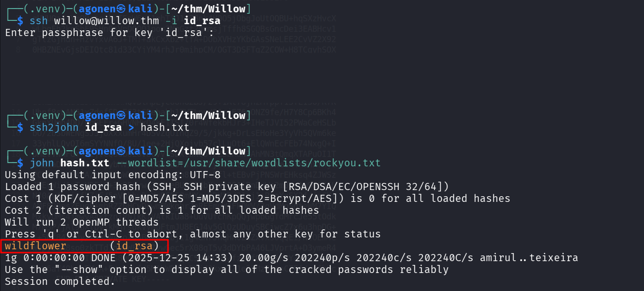Click the KDF/cipher Cost 1 line
Viewport: 644px width, 291px height.
tap(257, 199)
